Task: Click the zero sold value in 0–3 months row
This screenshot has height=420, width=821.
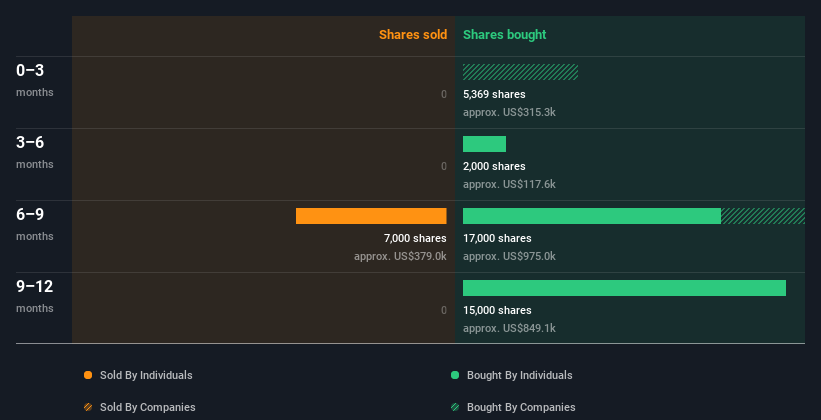Action: pos(443,94)
